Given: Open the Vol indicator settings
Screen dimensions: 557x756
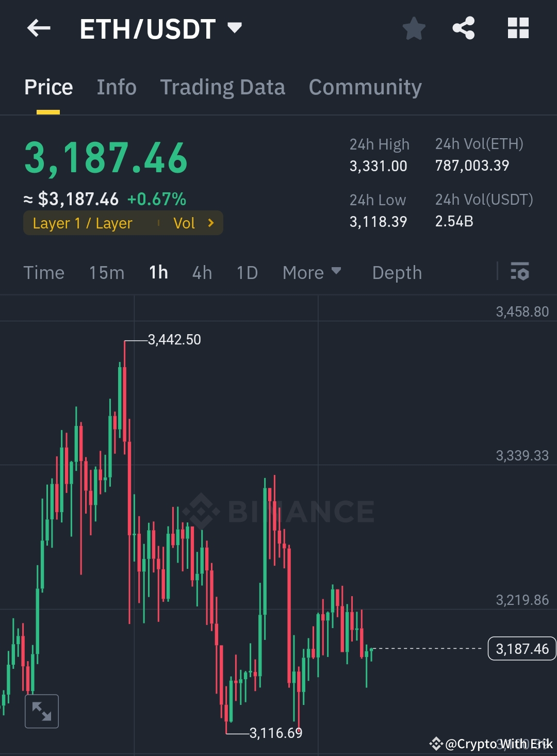Looking at the screenshot, I should (x=195, y=223).
